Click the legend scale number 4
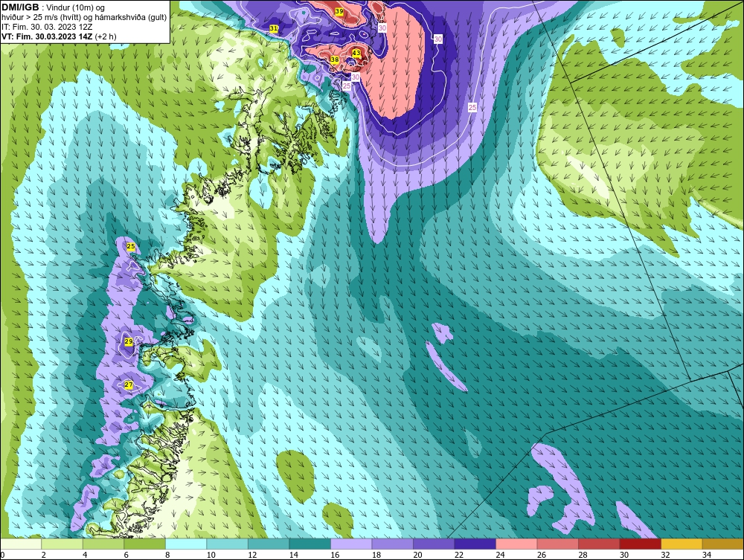Viewport: 744px width, 560px height. click(85, 555)
